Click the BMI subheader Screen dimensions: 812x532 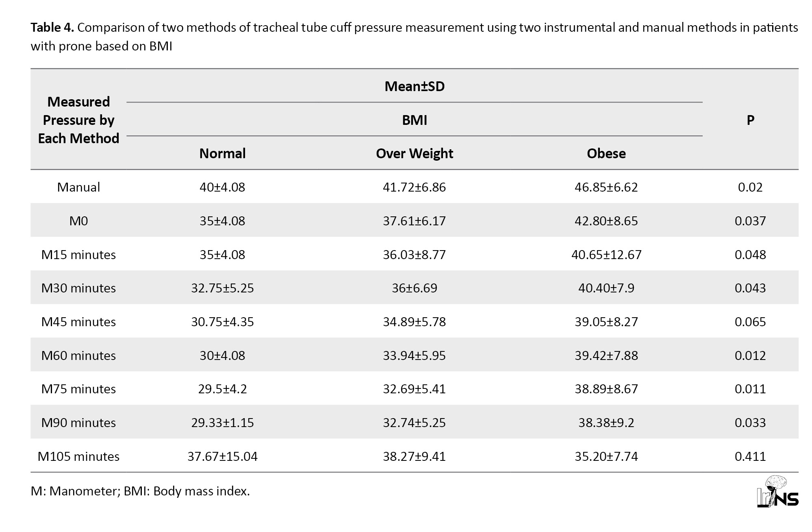(x=414, y=120)
